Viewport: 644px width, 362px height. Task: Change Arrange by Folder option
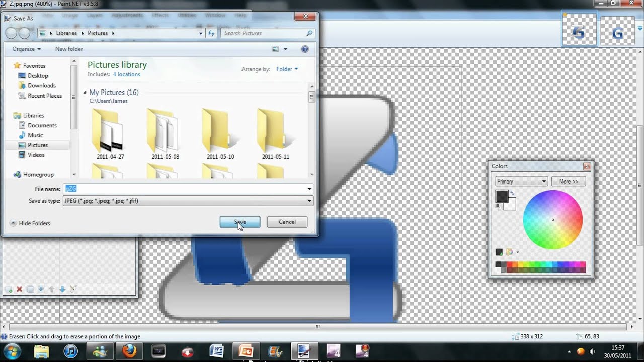tap(287, 69)
